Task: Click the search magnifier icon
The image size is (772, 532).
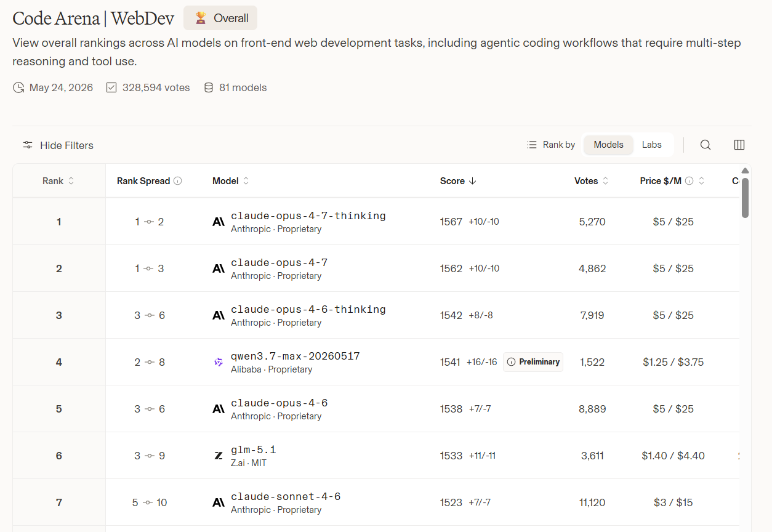Action: point(706,145)
